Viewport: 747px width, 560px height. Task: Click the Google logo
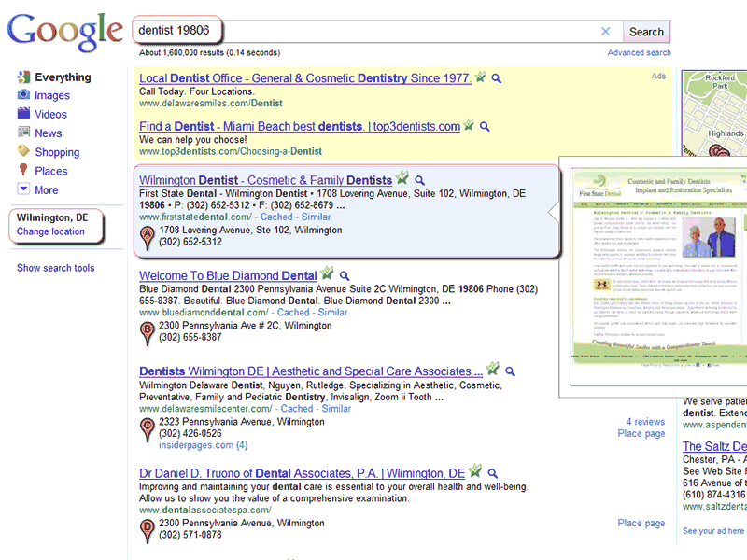click(x=64, y=32)
